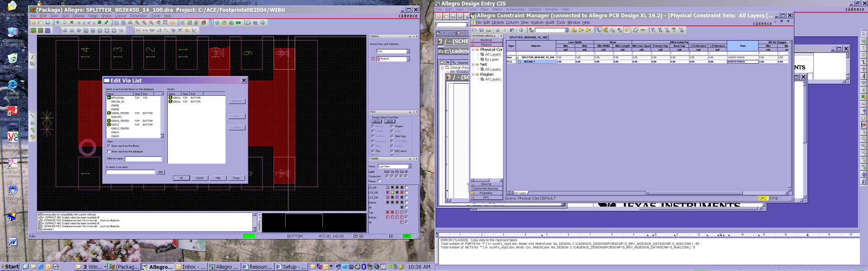Click the Bottom subclass color swatch
Image resolution: width=868 pixels, height=271 pixels.
[373, 59]
